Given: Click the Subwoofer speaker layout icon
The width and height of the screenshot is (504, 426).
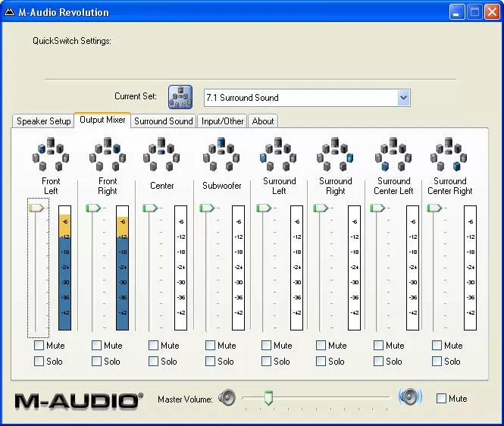Looking at the screenshot, I should click(221, 155).
